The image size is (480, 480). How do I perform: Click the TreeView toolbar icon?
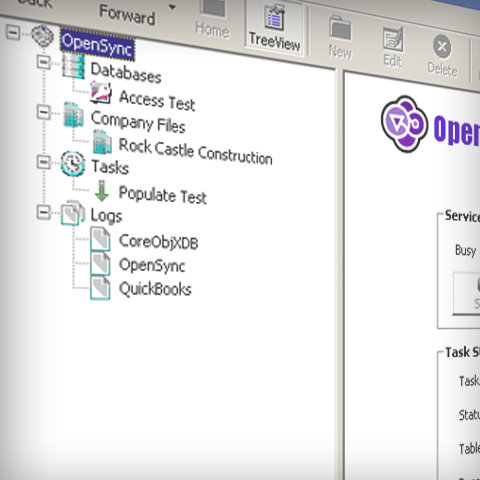[275, 17]
